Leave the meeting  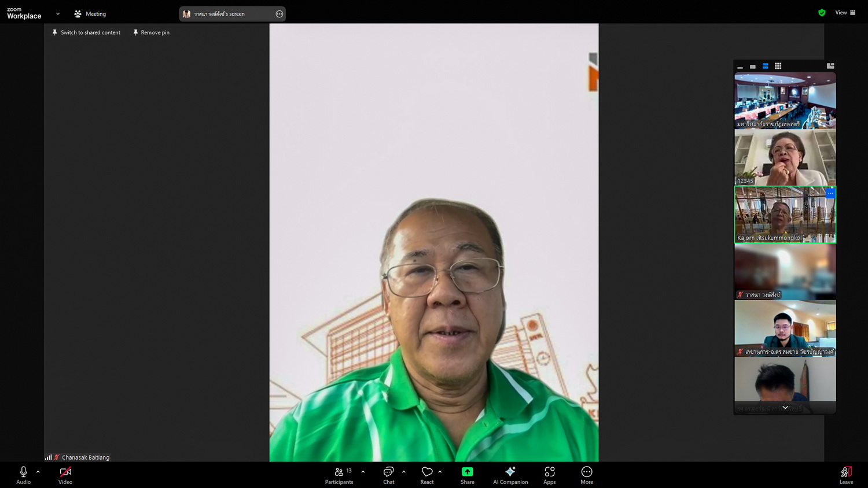coord(846,475)
